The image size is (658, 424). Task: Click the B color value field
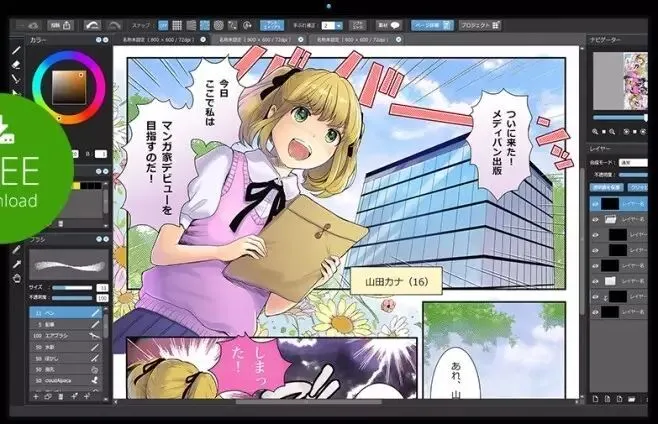pos(101,154)
